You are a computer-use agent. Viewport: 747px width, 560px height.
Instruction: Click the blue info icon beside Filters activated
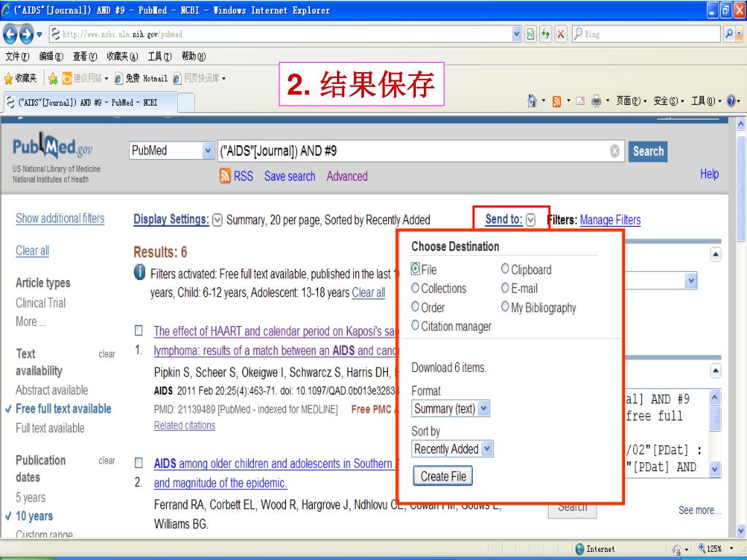[x=139, y=273]
